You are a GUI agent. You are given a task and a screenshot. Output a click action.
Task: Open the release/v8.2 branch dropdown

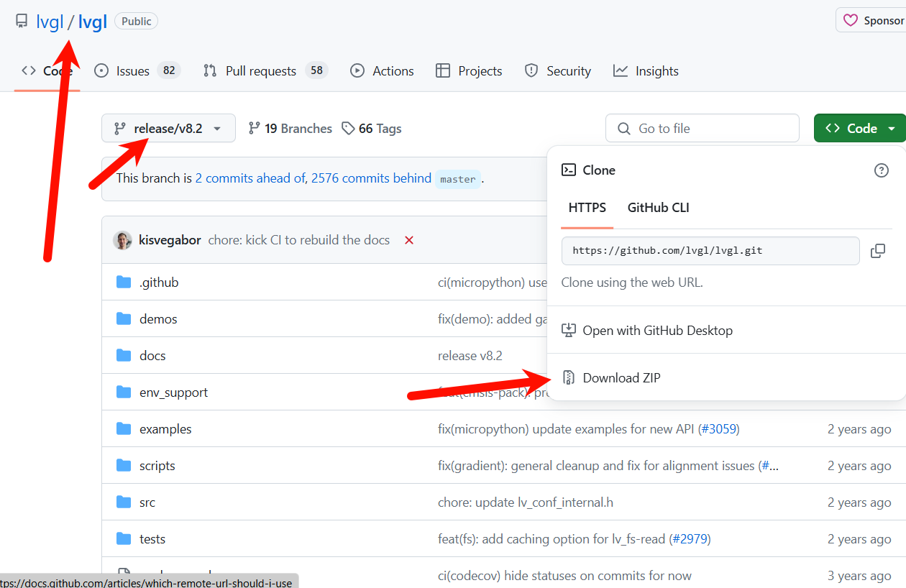tap(168, 128)
